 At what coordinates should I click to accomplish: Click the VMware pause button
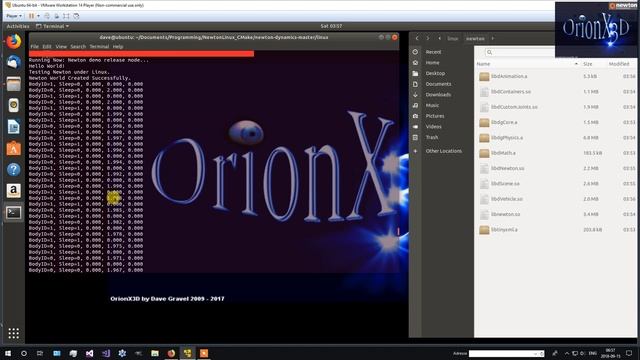click(31, 16)
